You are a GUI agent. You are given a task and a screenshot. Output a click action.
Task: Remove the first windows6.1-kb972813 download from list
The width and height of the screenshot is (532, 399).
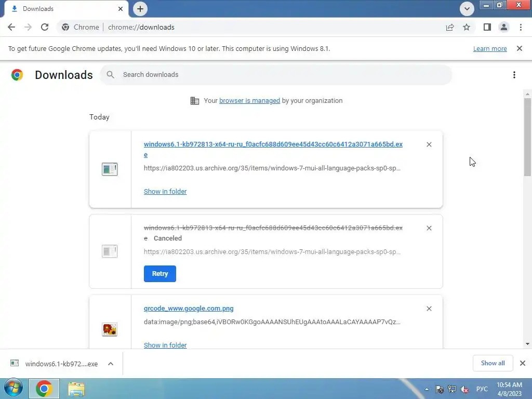[429, 144]
